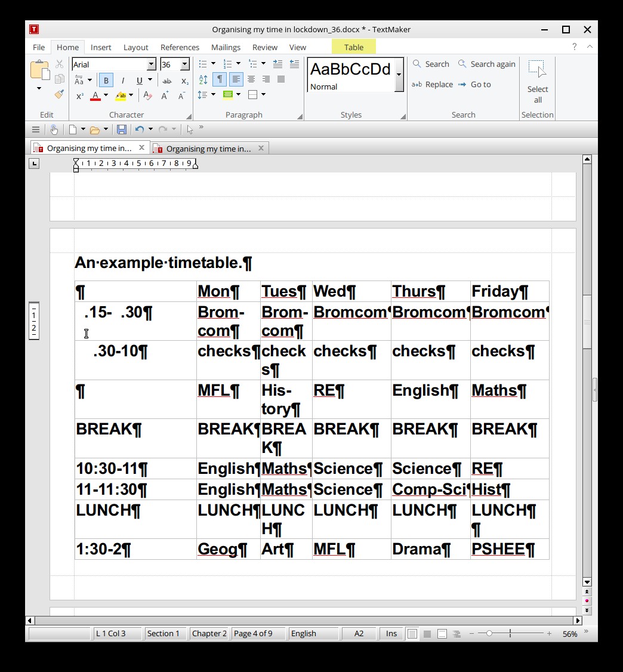Toggle display of formatting marks (pilcrow)

point(220,79)
